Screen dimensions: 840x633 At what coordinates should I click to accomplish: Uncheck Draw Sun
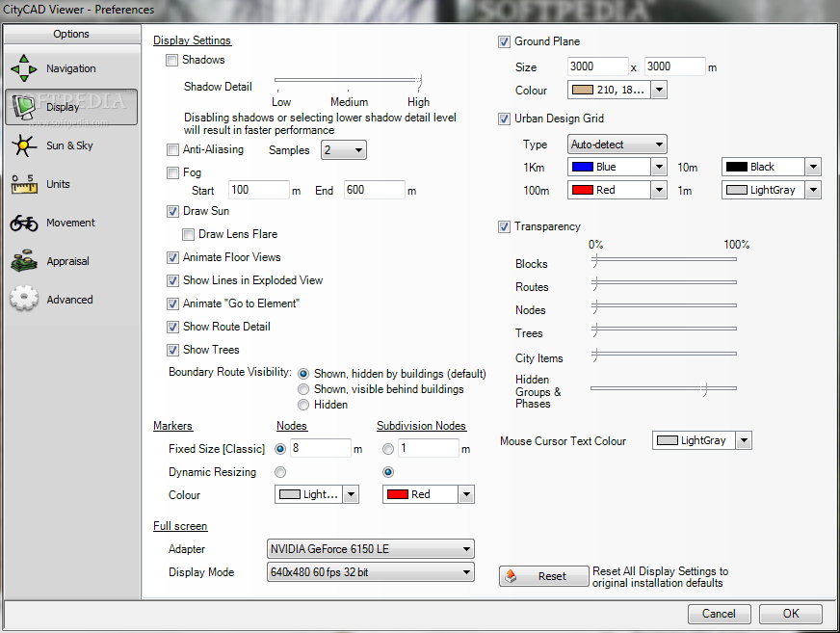[x=172, y=211]
